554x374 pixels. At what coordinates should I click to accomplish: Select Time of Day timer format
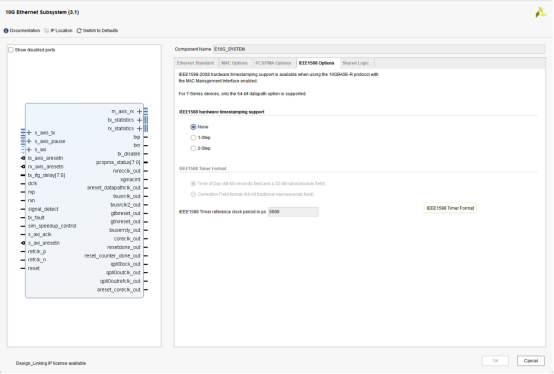(193, 184)
